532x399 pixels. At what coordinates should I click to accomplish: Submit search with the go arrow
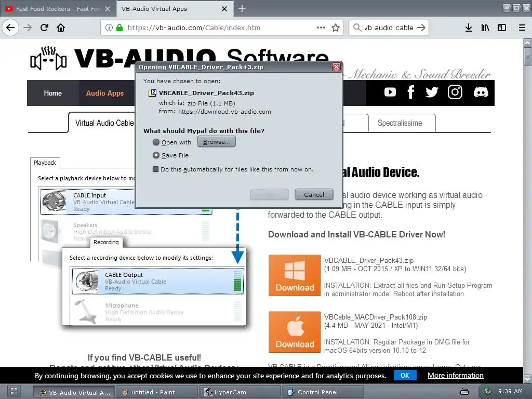(421, 28)
